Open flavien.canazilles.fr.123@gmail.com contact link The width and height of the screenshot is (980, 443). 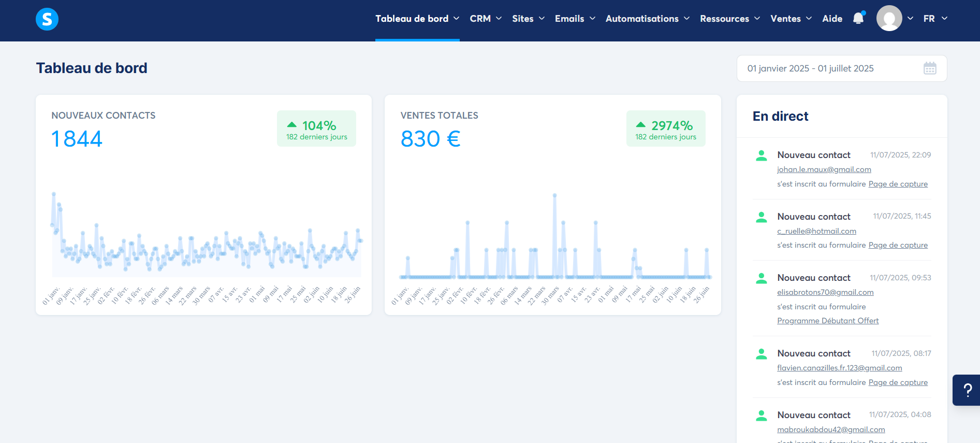(x=839, y=368)
